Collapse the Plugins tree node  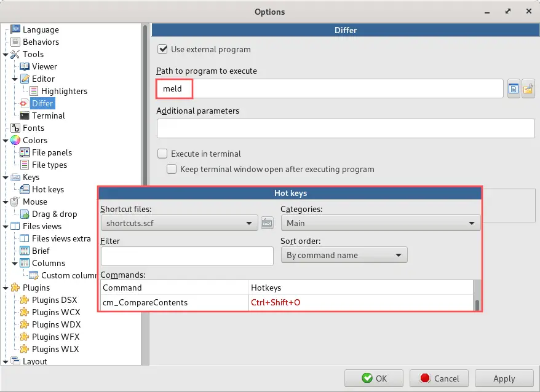pos(6,288)
